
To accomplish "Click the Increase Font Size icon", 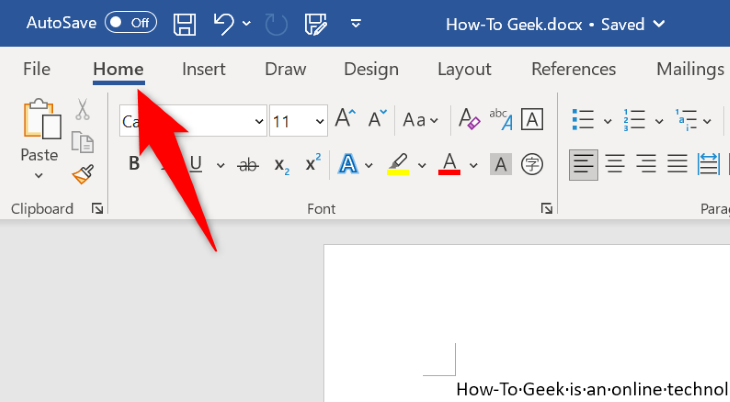I will (345, 120).
